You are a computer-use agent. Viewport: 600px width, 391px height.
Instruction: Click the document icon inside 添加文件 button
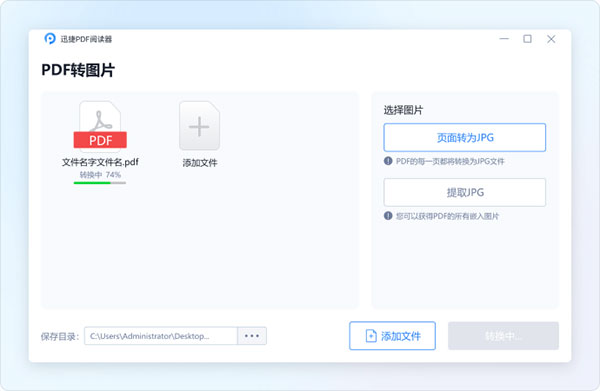click(x=371, y=336)
